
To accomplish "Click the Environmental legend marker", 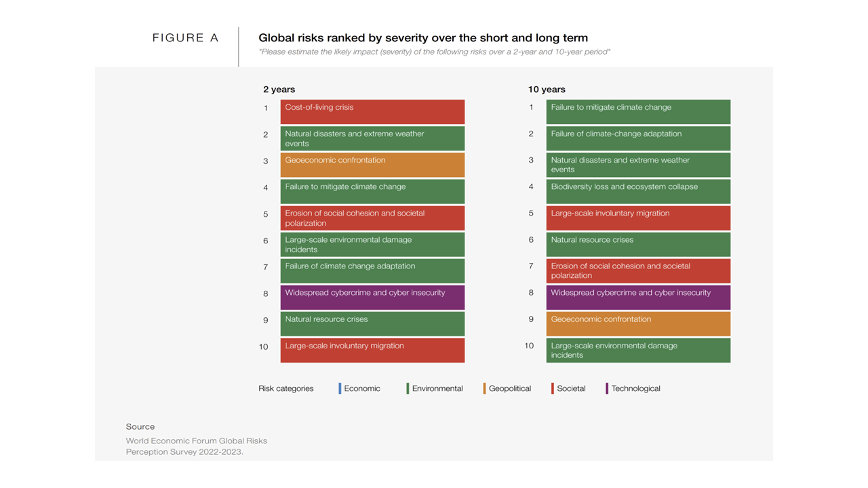I will [406, 388].
